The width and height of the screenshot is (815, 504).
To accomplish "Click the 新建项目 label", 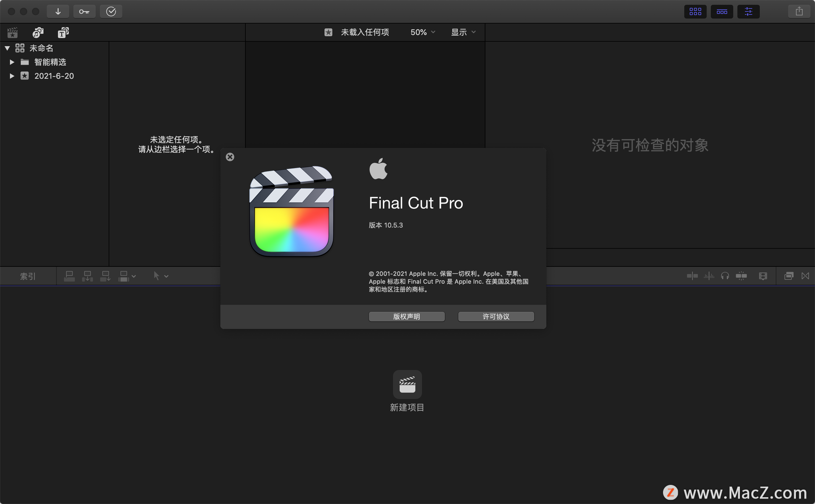I will click(x=407, y=408).
